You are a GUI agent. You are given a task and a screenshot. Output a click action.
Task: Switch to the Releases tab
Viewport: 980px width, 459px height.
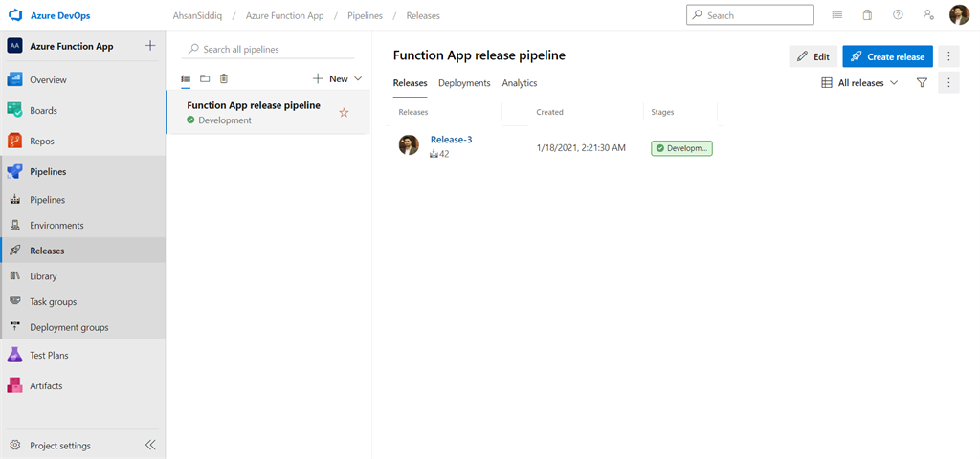410,83
